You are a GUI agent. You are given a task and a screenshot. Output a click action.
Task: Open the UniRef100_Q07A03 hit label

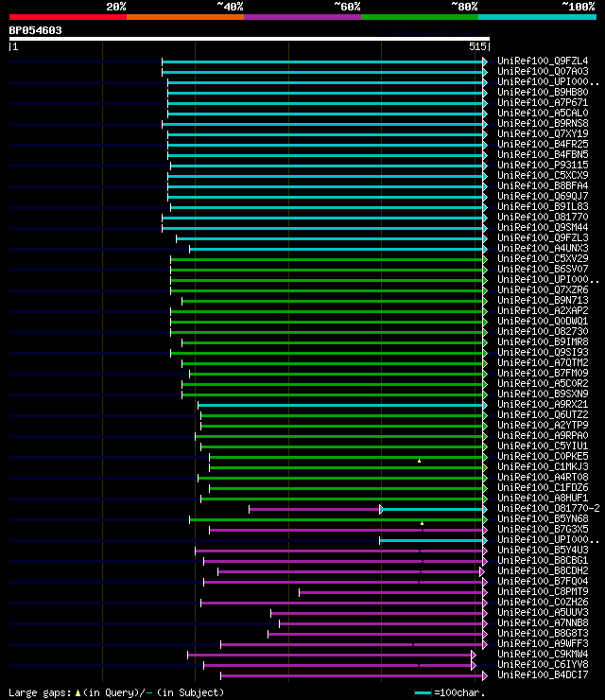tap(543, 71)
